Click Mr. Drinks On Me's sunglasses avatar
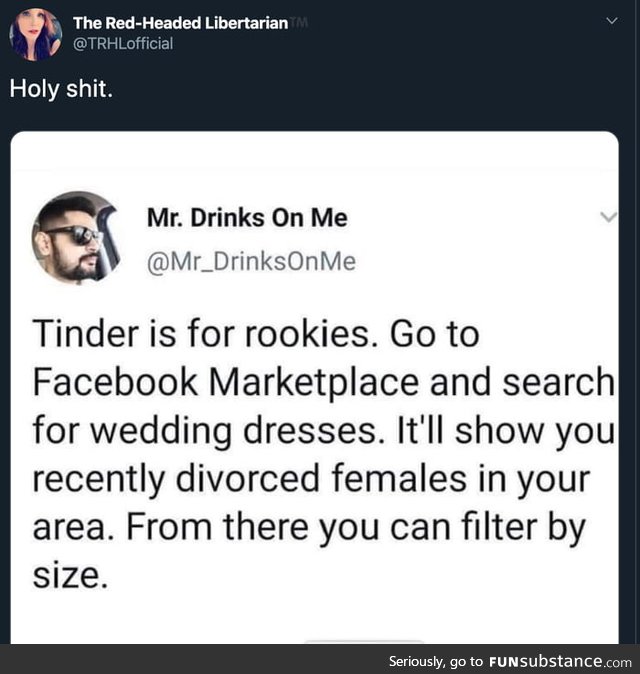 click(76, 237)
